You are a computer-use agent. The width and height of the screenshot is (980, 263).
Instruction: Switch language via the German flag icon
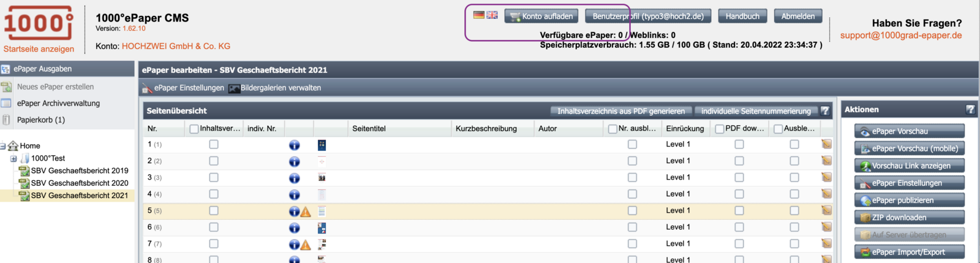click(x=479, y=15)
